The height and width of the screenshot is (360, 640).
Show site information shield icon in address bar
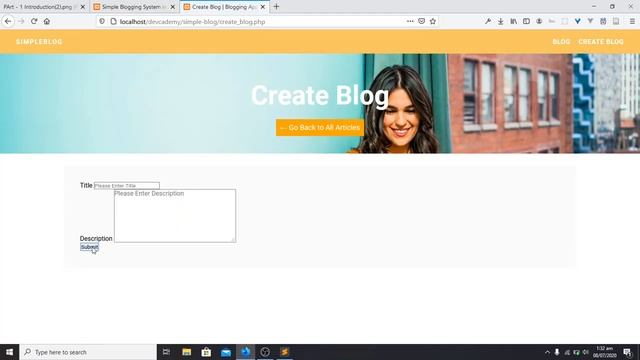pyautogui.click(x=102, y=21)
